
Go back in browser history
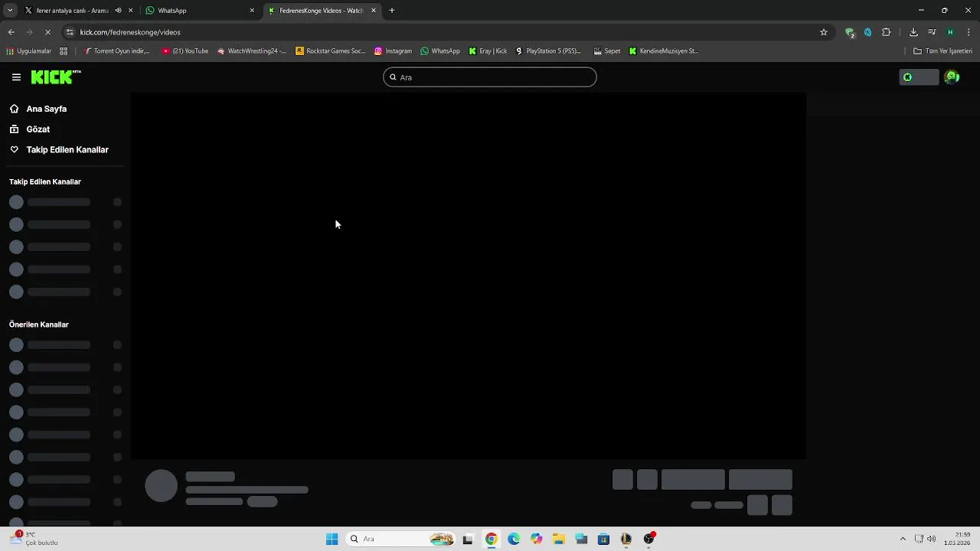point(11,32)
